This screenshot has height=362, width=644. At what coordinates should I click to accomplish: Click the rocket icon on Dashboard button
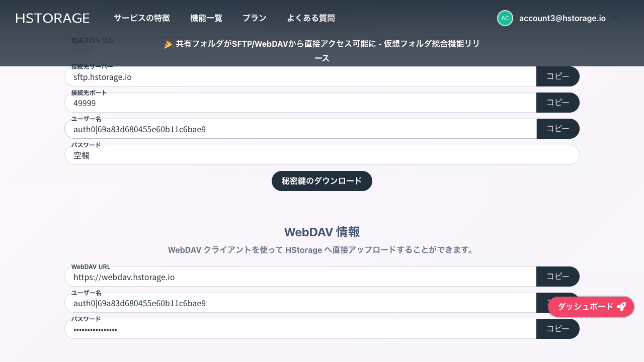(621, 307)
